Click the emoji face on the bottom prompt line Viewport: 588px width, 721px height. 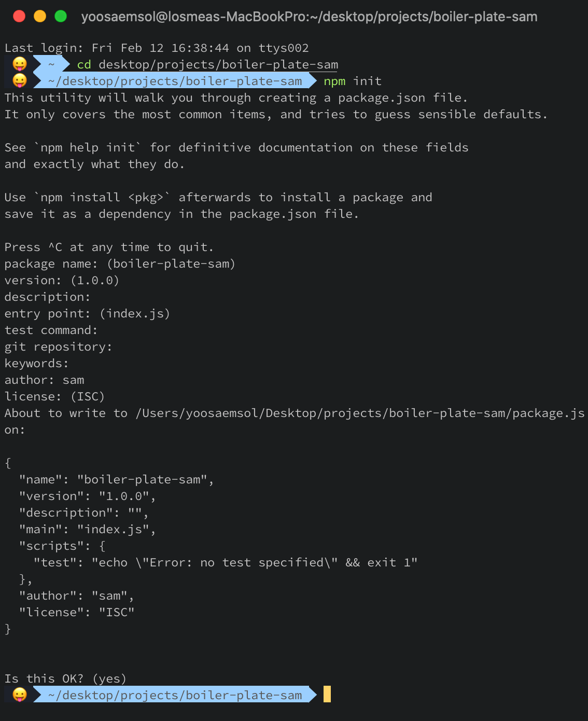tap(20, 695)
